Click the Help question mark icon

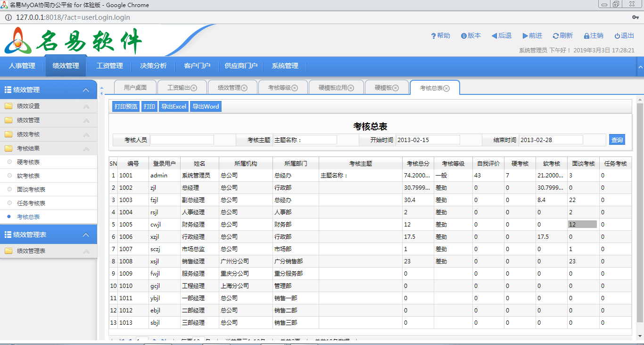(x=433, y=36)
